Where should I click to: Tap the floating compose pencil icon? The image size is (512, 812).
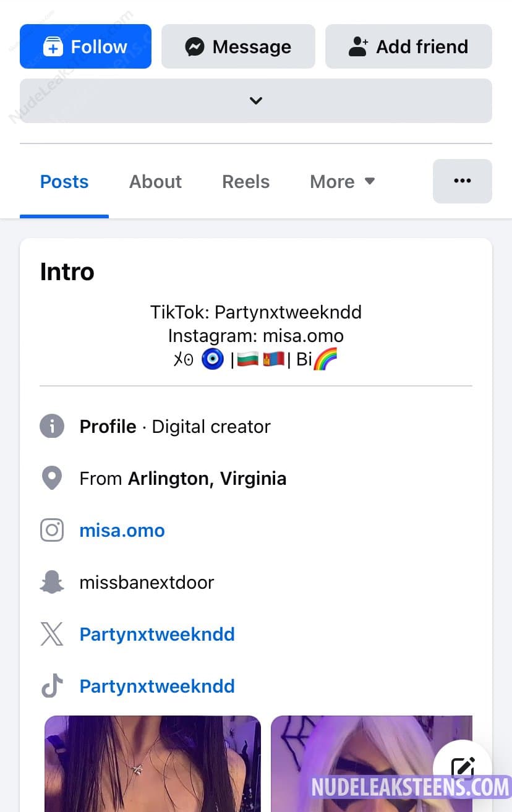tap(463, 769)
